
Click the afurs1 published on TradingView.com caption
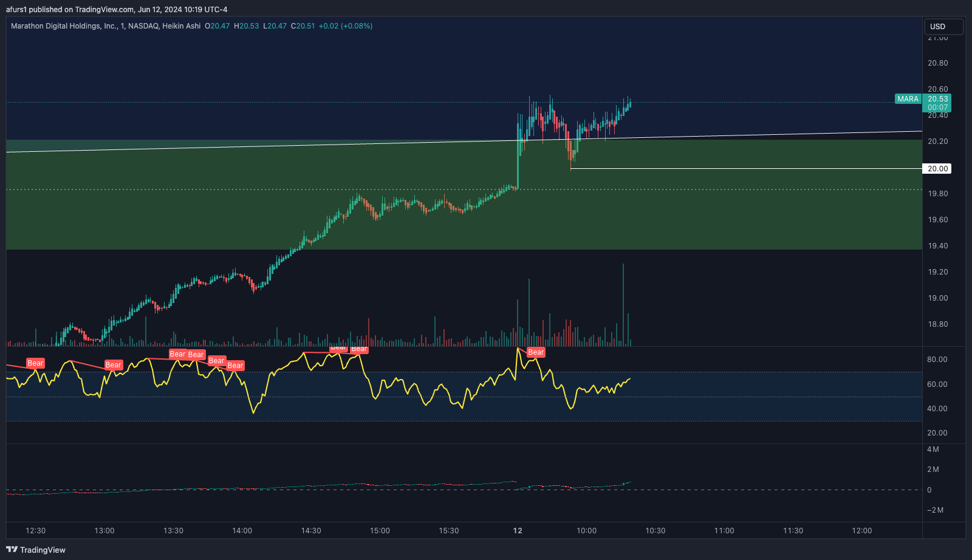(x=117, y=9)
